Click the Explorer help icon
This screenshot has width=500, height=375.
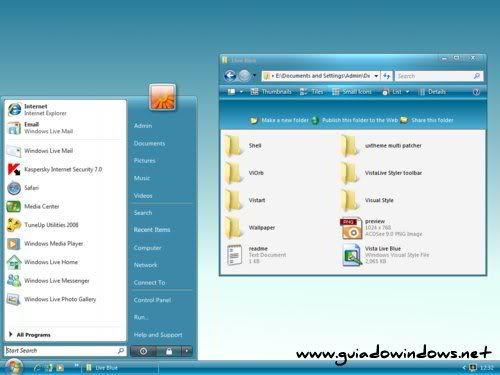[476, 92]
